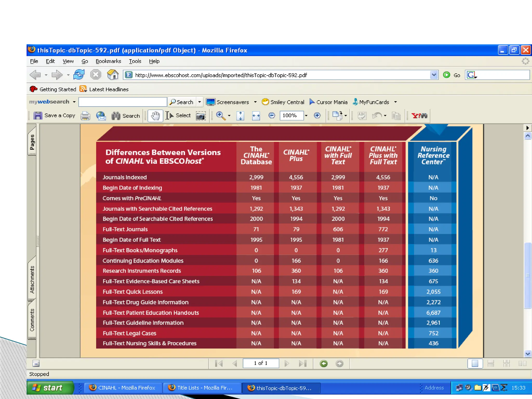The width and height of the screenshot is (532, 399).
Task: Click the vertical scrollbar thumb
Action: pos(527,275)
